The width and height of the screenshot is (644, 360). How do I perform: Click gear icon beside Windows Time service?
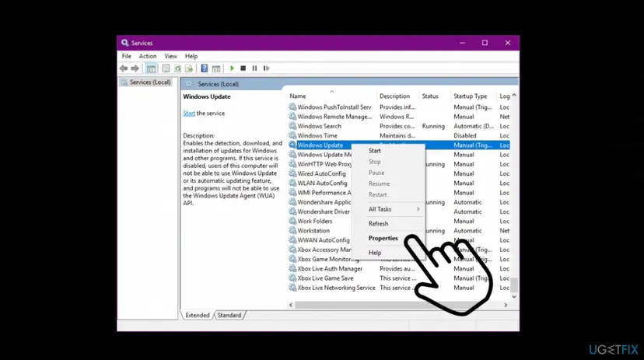pyautogui.click(x=292, y=135)
